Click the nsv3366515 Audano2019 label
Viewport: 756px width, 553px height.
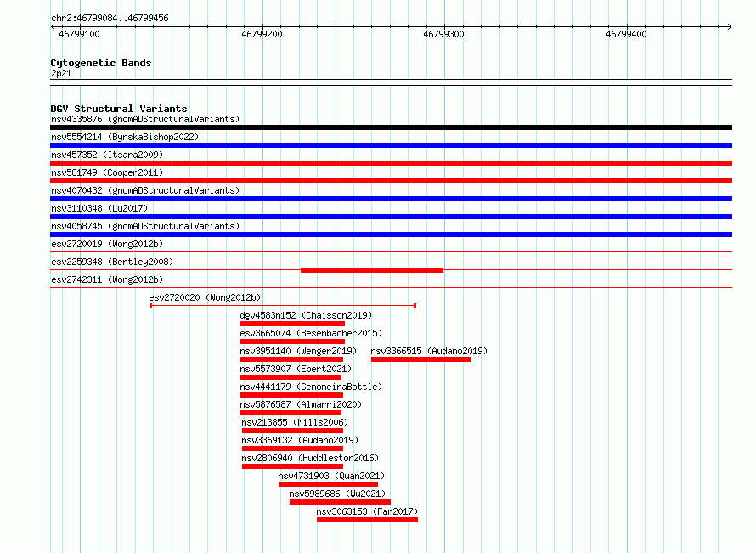[429, 351]
